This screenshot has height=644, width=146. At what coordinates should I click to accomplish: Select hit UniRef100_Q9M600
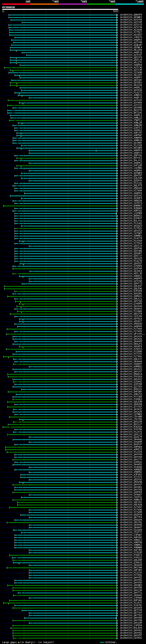tap(131, 296)
